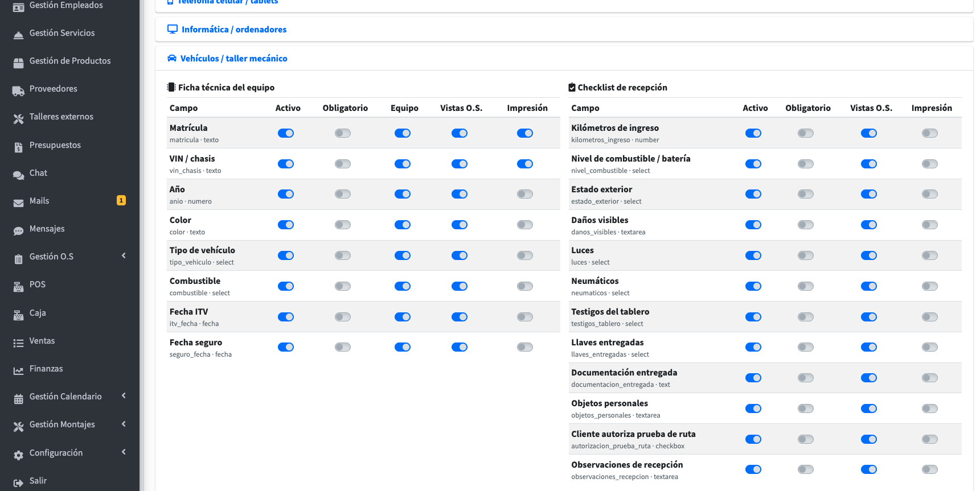Enable Impresión toggle for Luces

(930, 255)
